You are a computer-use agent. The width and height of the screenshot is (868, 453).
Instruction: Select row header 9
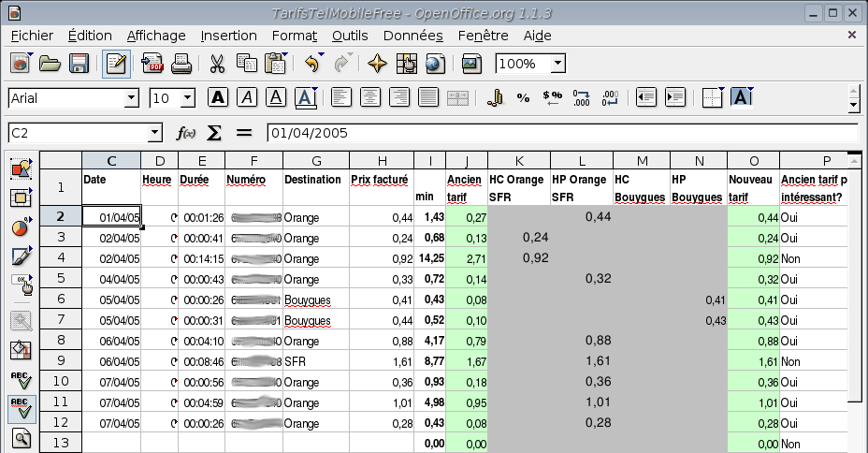coord(61,361)
